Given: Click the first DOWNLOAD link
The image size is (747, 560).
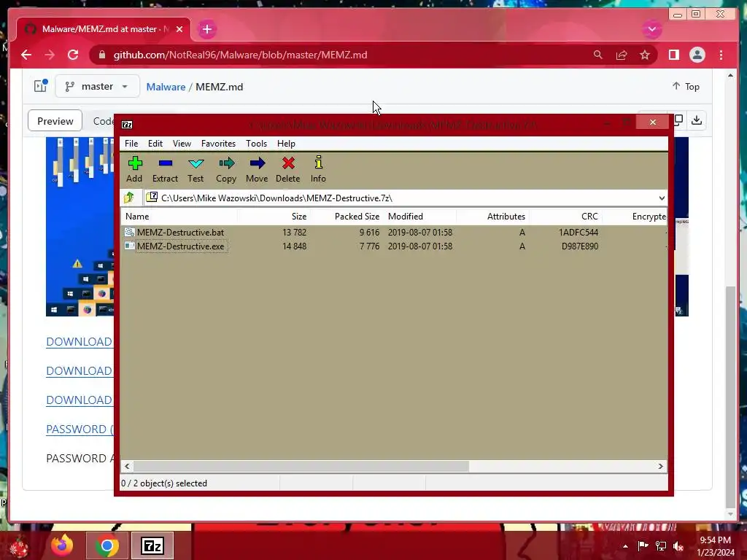Looking at the screenshot, I should pyautogui.click(x=79, y=341).
